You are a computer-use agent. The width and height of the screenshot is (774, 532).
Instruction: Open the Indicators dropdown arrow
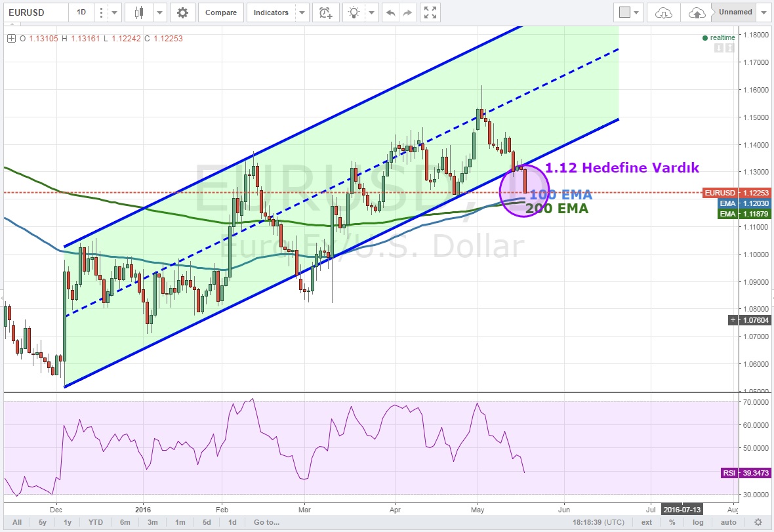302,12
